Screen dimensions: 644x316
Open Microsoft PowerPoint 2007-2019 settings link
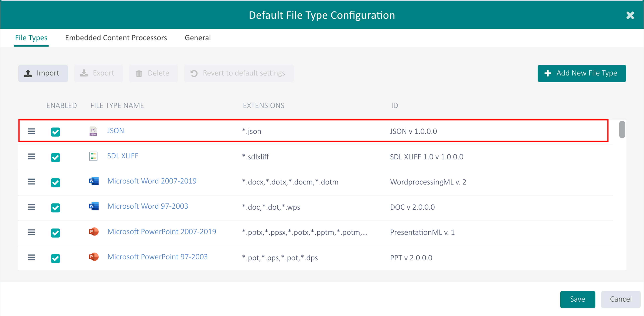(162, 232)
